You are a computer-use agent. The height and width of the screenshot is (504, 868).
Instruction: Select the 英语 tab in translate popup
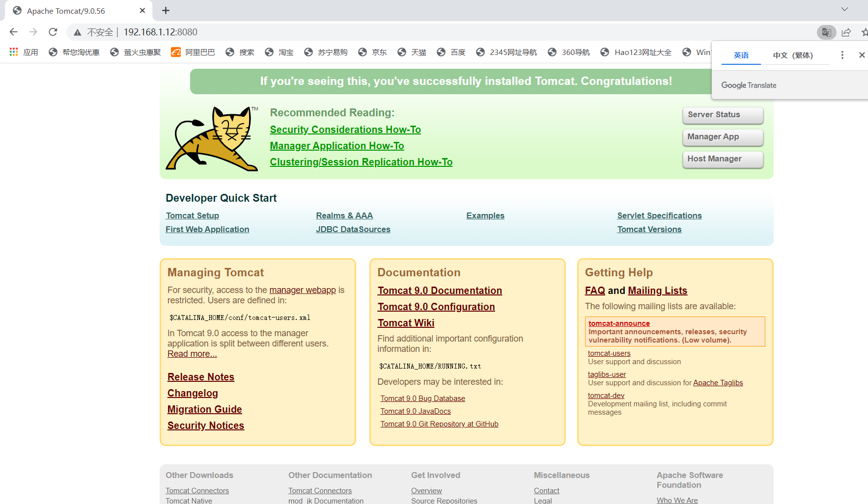tap(741, 55)
